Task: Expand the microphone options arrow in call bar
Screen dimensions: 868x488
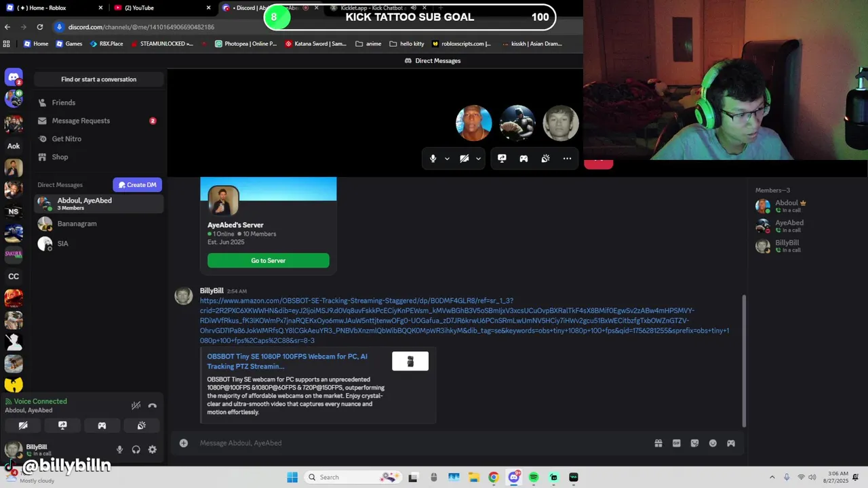Action: pos(447,159)
